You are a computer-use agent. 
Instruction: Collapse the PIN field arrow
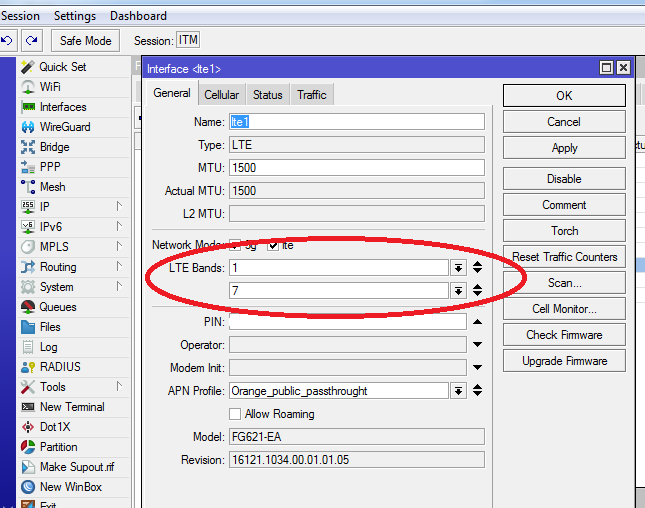pyautogui.click(x=477, y=322)
